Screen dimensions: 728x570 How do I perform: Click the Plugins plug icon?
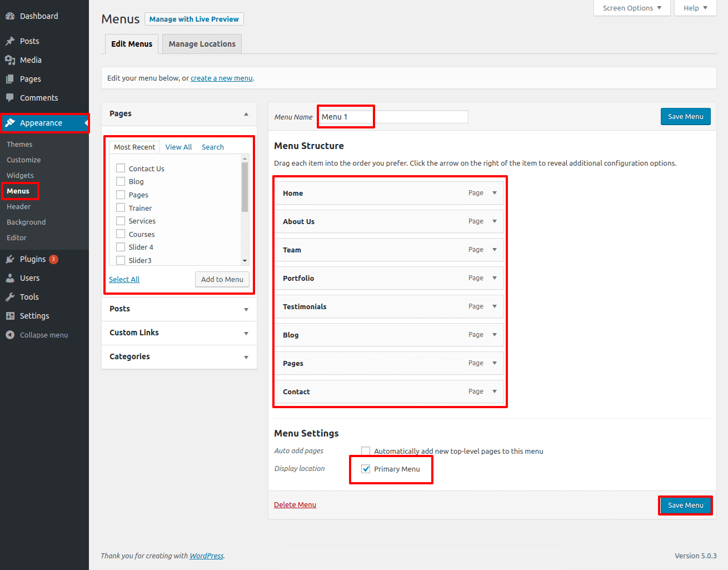pyautogui.click(x=10, y=259)
